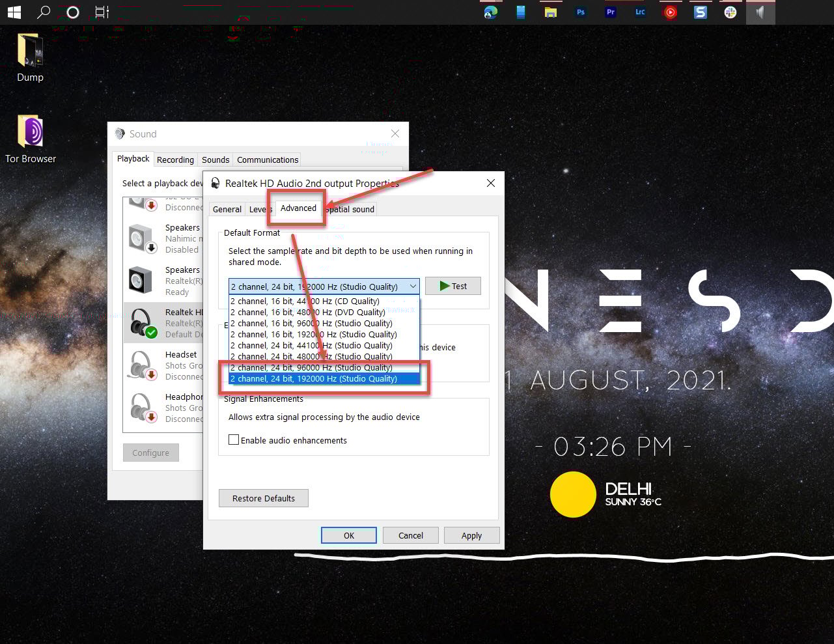Open Snagit from the taskbar
This screenshot has width=834, height=644.
701,12
